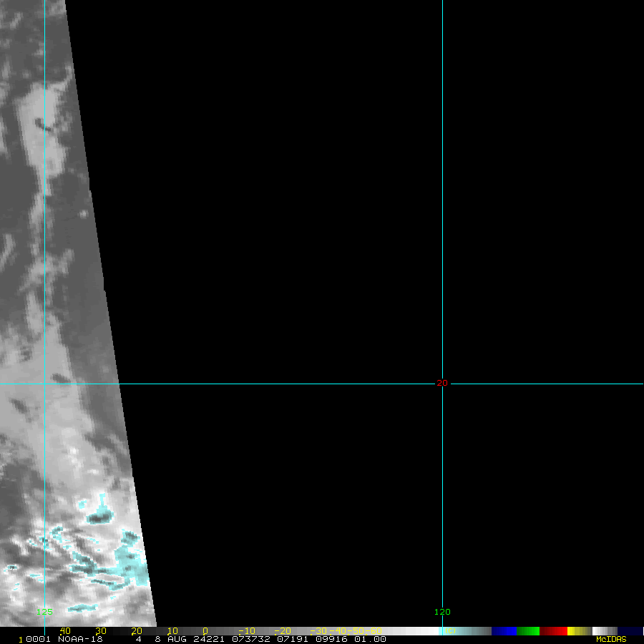Click the 40 temperature scale label

pyautogui.click(x=65, y=631)
